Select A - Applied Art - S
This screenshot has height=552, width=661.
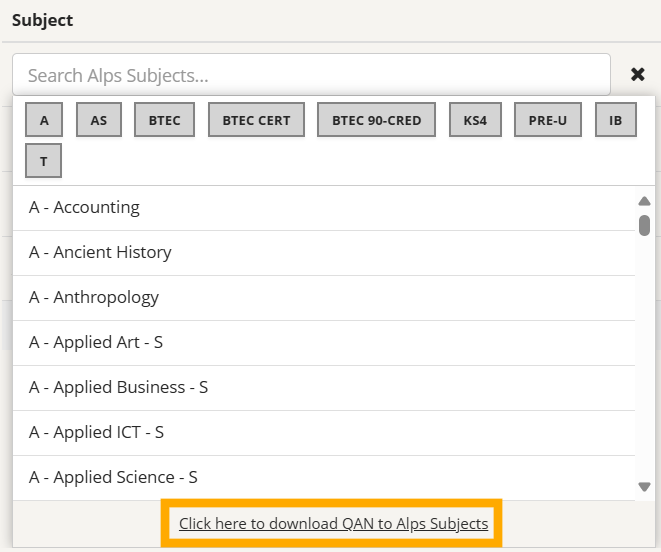324,342
